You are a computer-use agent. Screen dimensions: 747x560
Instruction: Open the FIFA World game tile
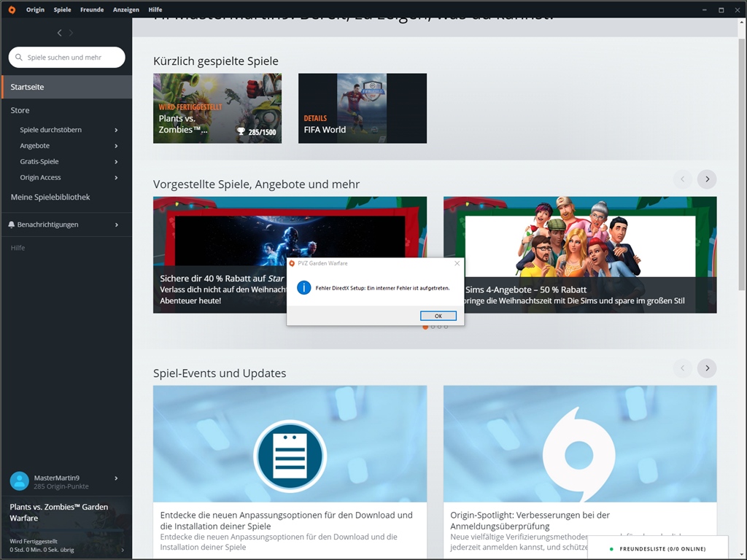tap(363, 108)
